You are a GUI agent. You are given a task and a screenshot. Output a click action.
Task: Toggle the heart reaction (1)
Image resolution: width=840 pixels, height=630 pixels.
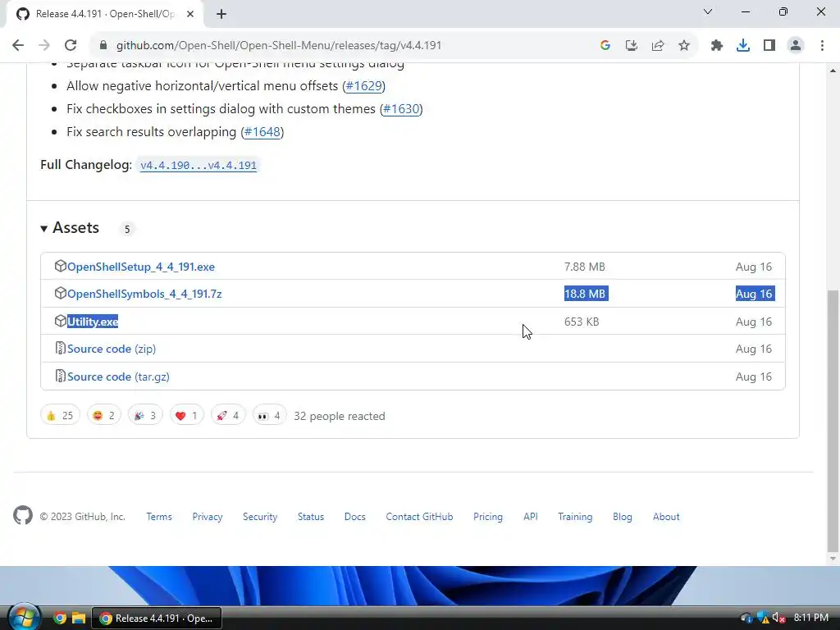pyautogui.click(x=186, y=415)
